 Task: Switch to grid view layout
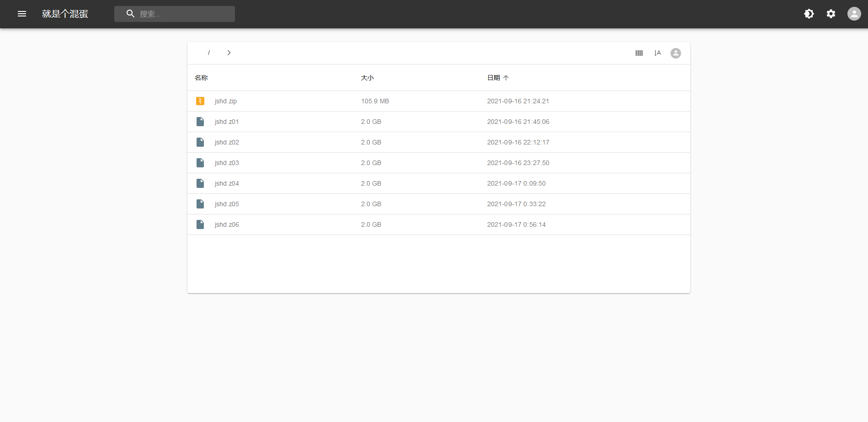(639, 53)
